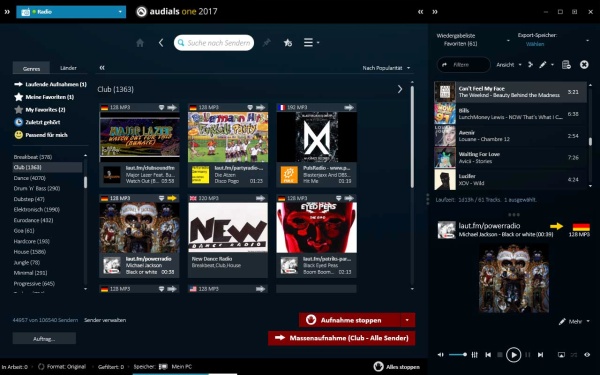This screenshot has height=375, width=600.
Task: Expand the left navigation double chevron
Action: point(7,12)
